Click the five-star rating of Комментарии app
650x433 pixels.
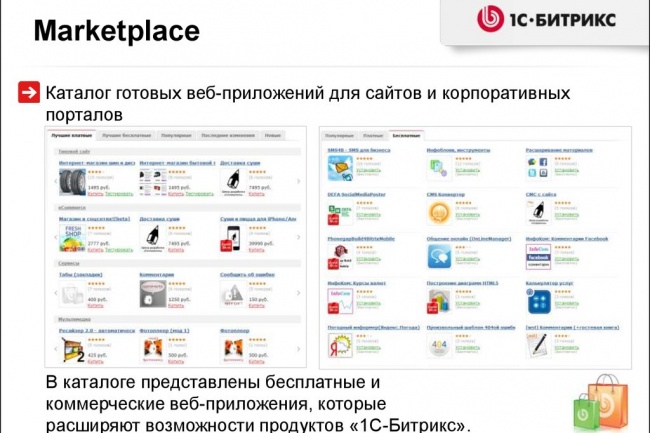point(177,284)
